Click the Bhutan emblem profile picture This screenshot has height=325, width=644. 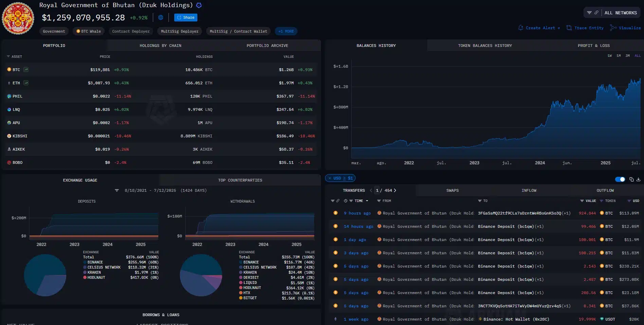click(x=18, y=18)
